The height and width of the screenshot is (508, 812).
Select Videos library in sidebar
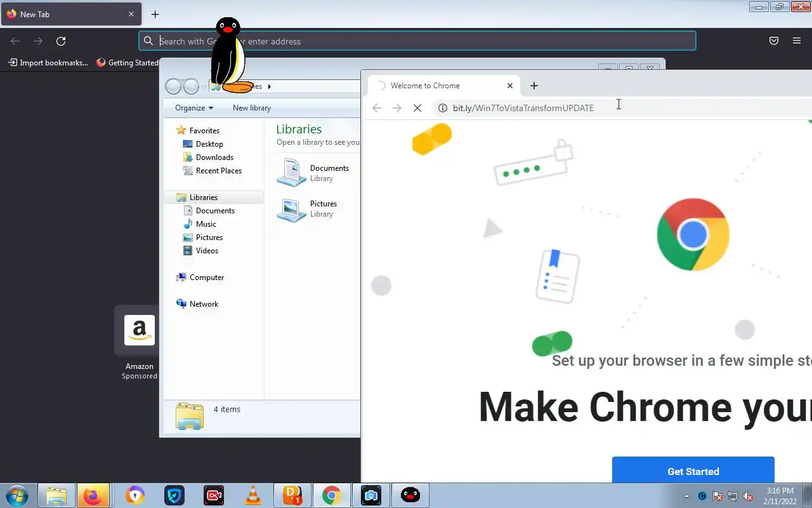click(207, 250)
